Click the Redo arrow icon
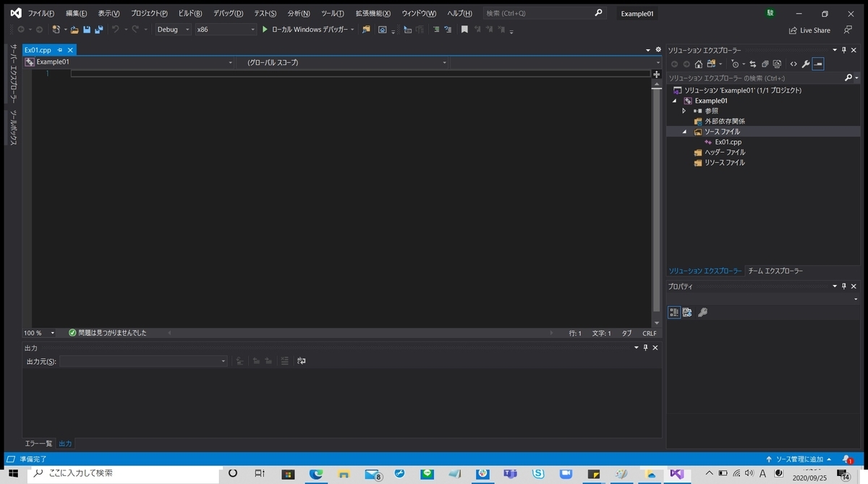The width and height of the screenshot is (868, 484). pos(135,30)
